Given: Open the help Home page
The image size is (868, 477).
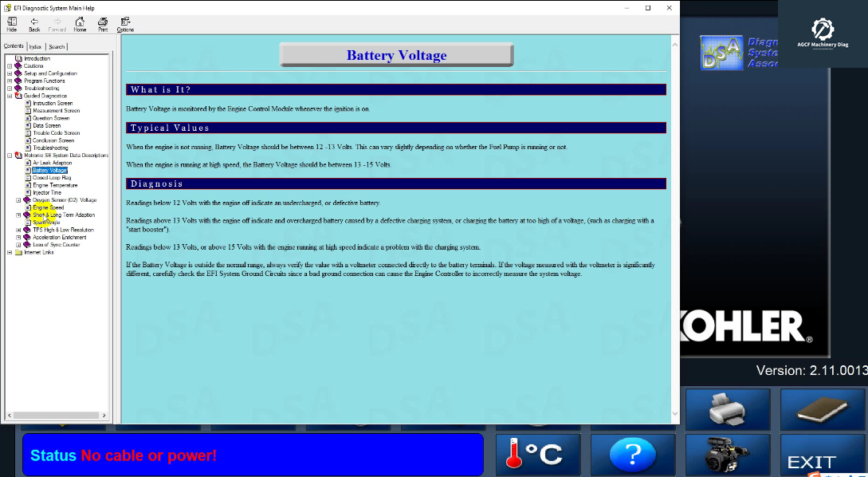Looking at the screenshot, I should tap(80, 24).
